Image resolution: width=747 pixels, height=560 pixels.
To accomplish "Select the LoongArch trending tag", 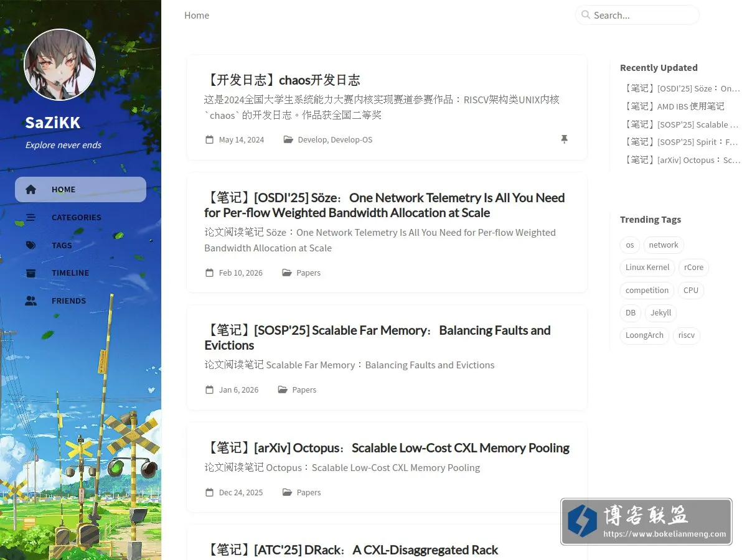I will point(644,335).
